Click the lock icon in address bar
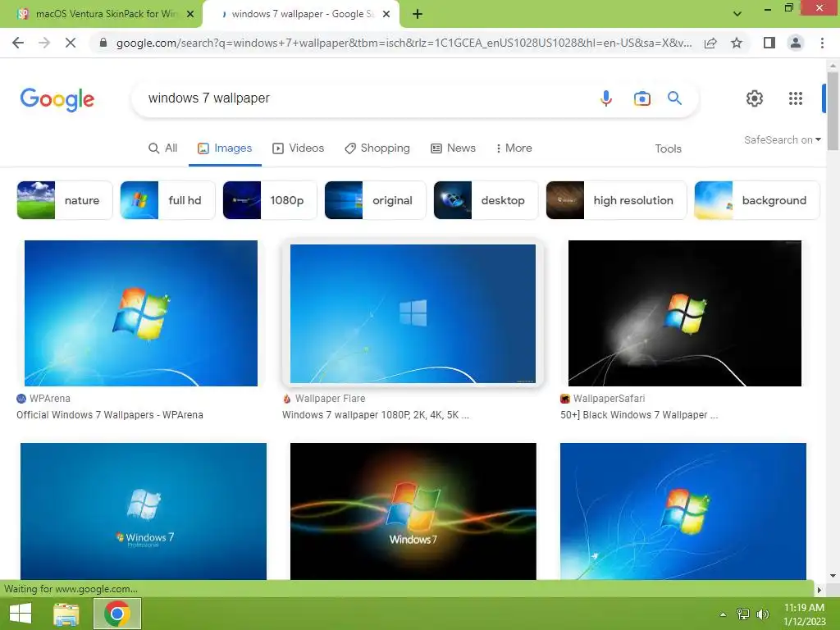The image size is (840, 630). (x=103, y=43)
